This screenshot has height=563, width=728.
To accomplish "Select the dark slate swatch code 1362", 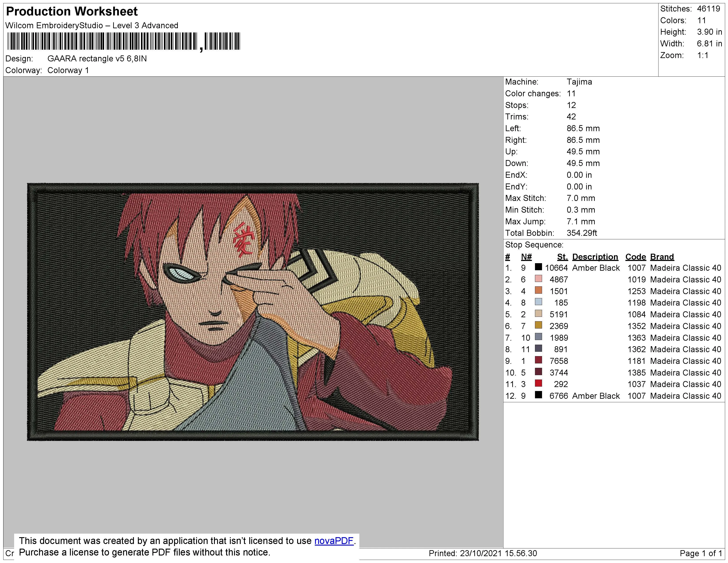I will pos(538,348).
